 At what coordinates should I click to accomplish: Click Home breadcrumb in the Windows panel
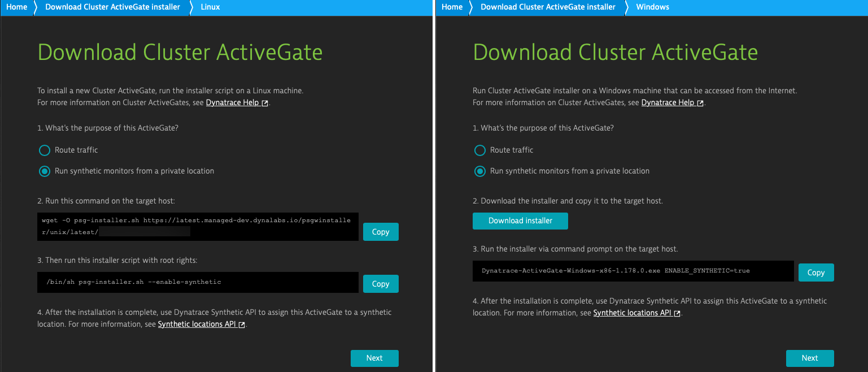click(x=452, y=7)
